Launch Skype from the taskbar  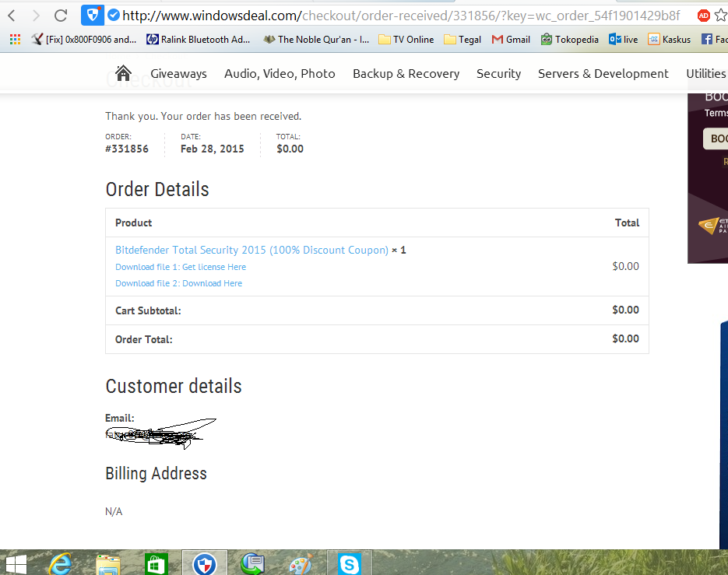pyautogui.click(x=349, y=563)
